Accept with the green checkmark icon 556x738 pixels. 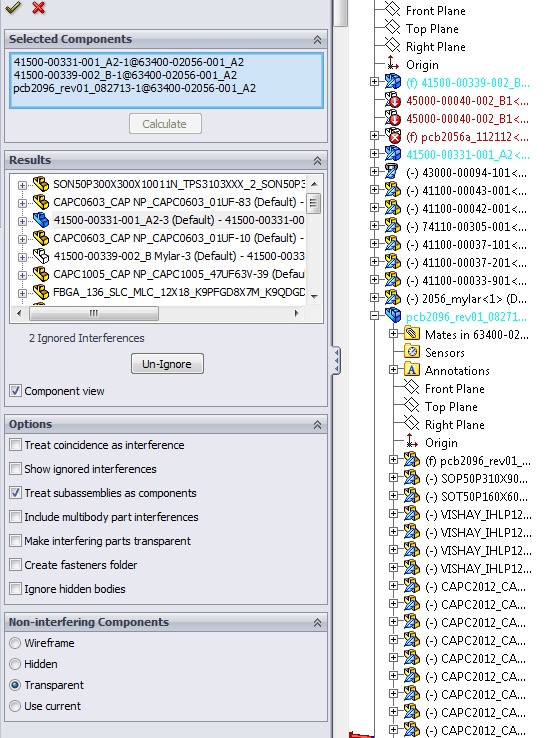click(14, 7)
